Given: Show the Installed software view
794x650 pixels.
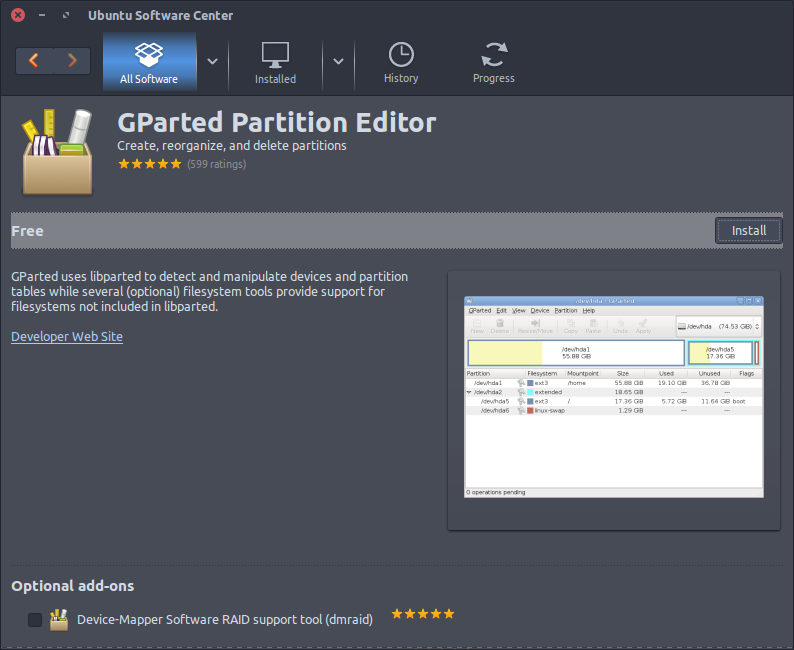Looking at the screenshot, I should click(x=275, y=63).
